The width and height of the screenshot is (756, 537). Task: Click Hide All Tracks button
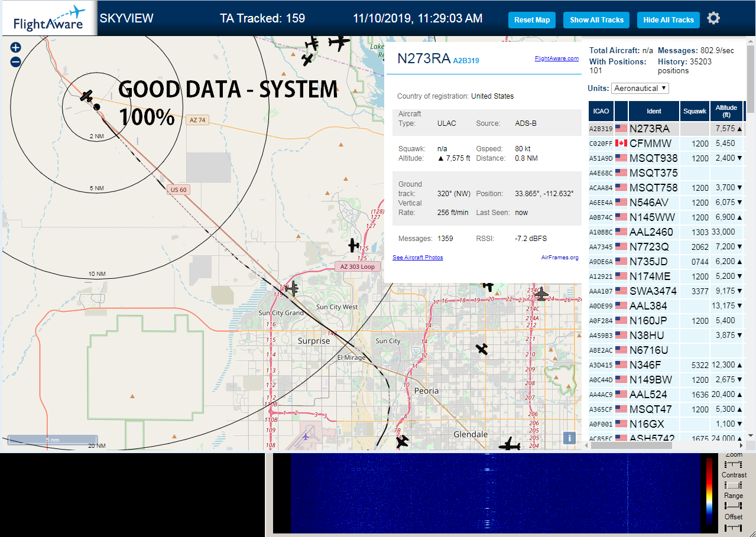[x=669, y=20]
